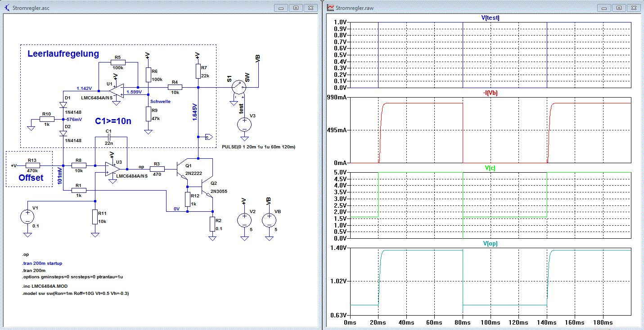
Task: Click the V1 voltage source symbol
Action: (27, 218)
